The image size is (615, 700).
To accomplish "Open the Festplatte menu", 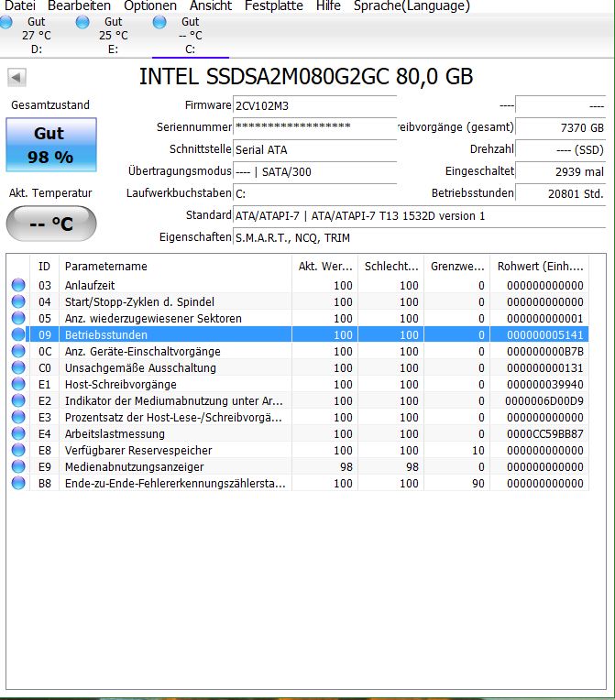I will [x=274, y=5].
